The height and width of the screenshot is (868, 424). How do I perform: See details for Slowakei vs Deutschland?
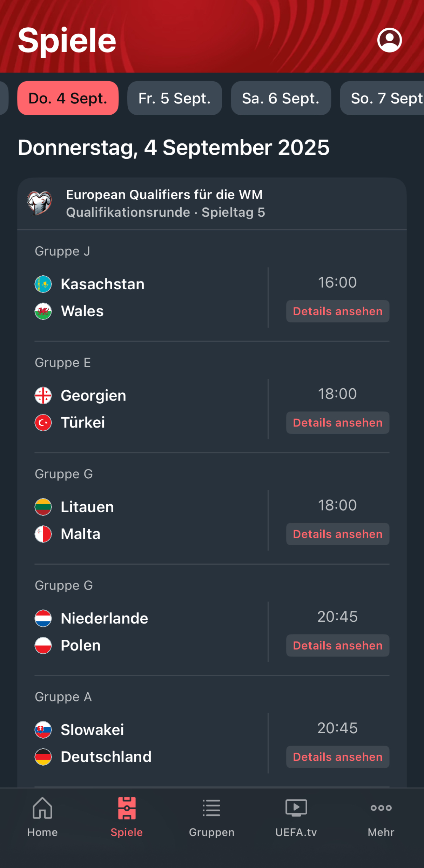[x=338, y=757]
